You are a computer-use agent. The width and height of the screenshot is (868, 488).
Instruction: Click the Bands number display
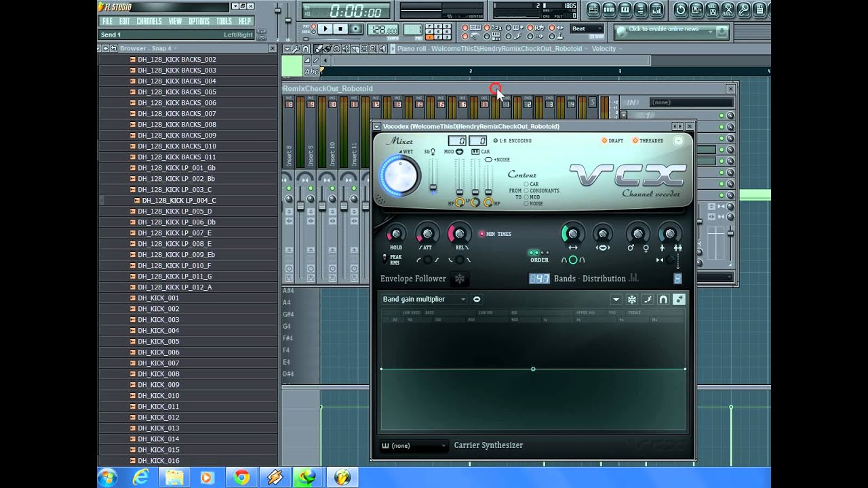tap(539, 279)
